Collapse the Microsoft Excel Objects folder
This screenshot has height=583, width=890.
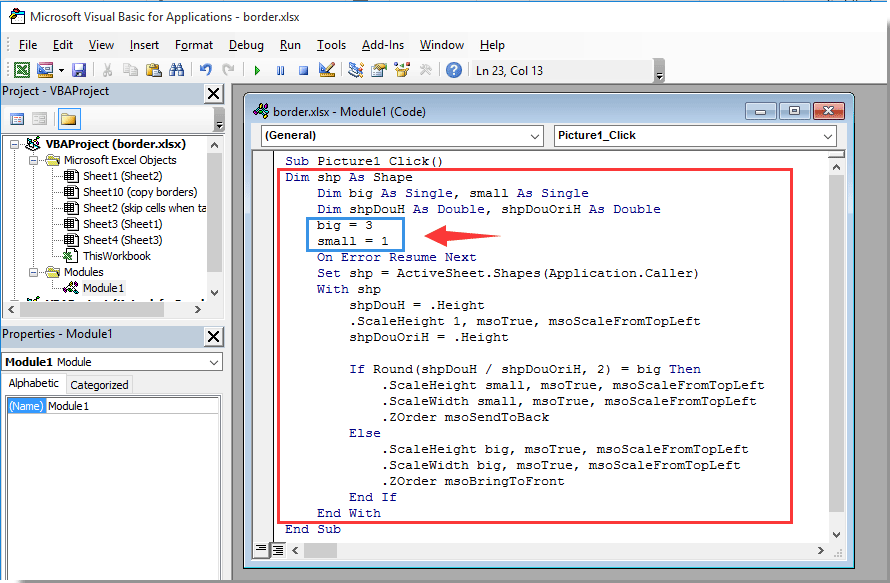point(32,160)
